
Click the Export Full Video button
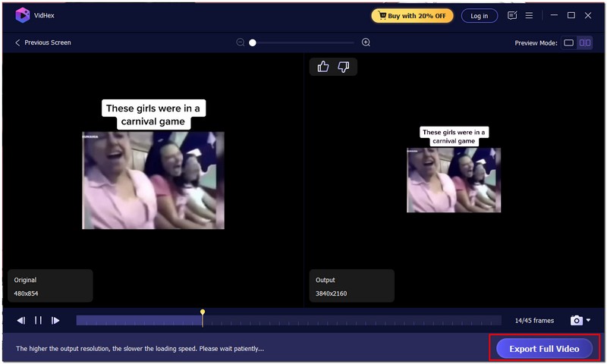(x=544, y=349)
